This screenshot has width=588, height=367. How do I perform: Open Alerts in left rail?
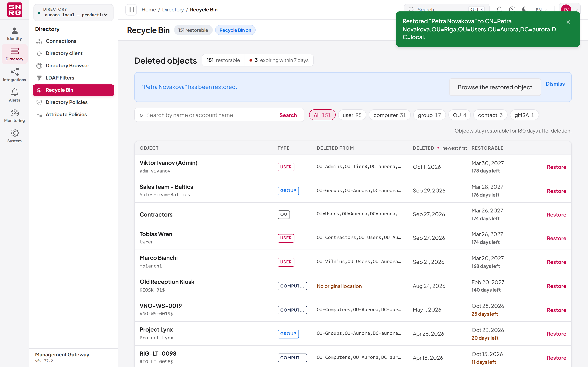tap(14, 95)
